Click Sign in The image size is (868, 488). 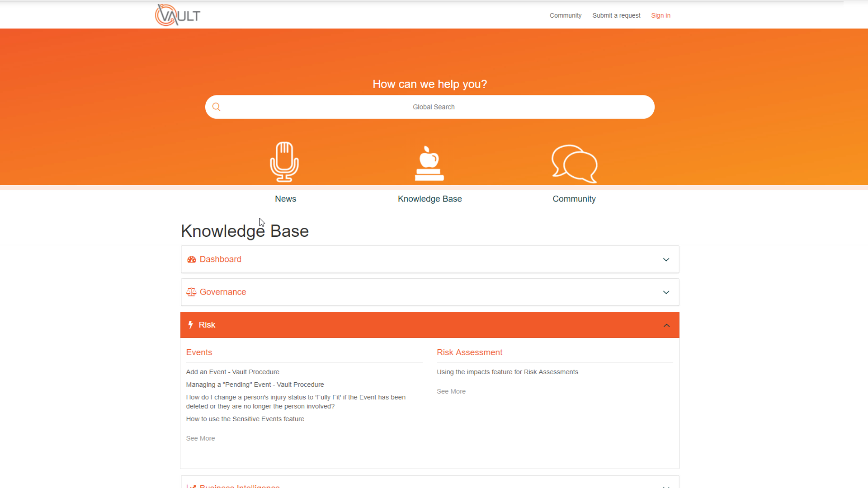click(660, 15)
